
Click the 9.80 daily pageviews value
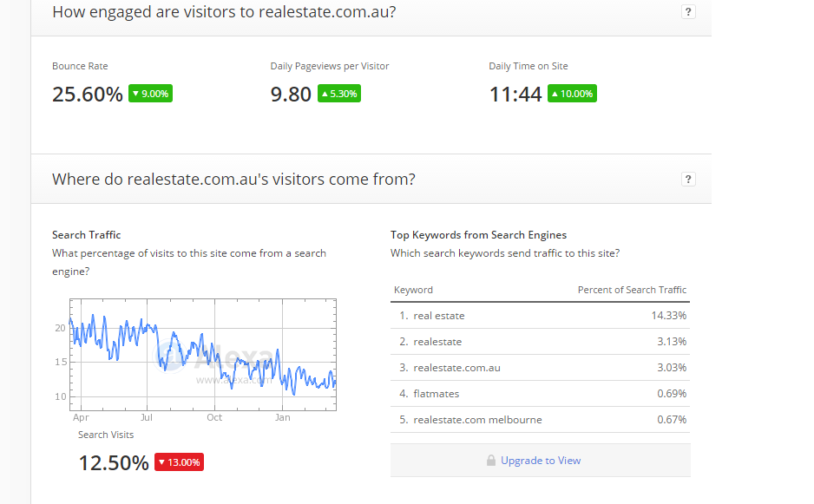(291, 95)
